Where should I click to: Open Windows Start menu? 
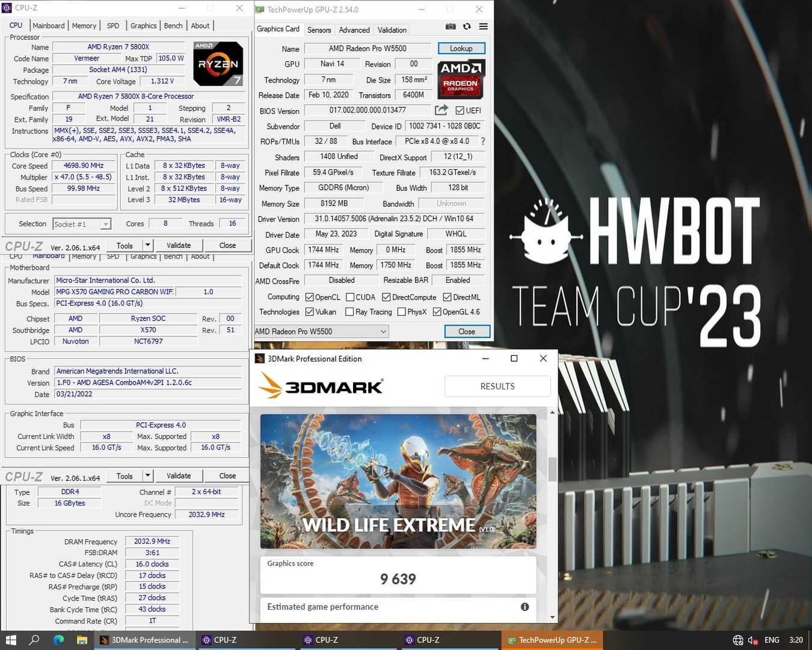11,640
